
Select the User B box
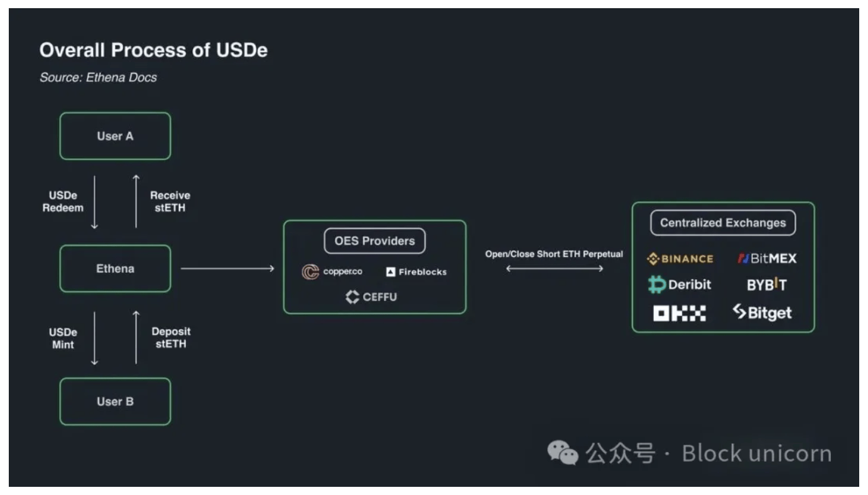coord(115,401)
